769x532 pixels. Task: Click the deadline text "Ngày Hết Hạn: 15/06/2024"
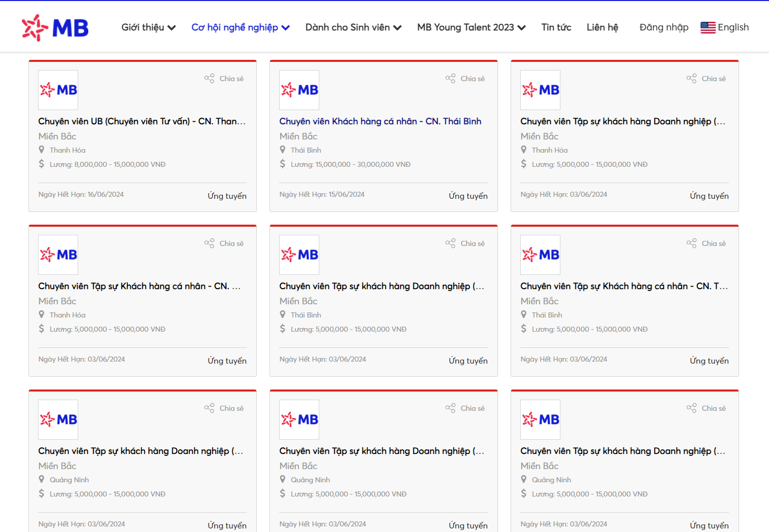pyautogui.click(x=322, y=194)
